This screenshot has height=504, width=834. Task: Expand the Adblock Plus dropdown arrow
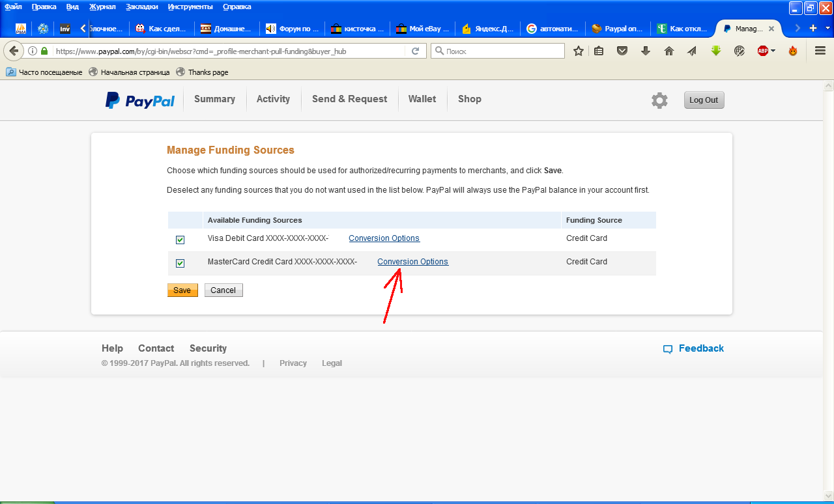click(x=773, y=51)
